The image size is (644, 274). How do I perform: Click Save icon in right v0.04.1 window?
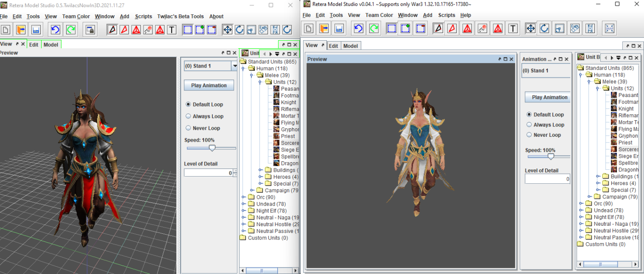pyautogui.click(x=339, y=29)
